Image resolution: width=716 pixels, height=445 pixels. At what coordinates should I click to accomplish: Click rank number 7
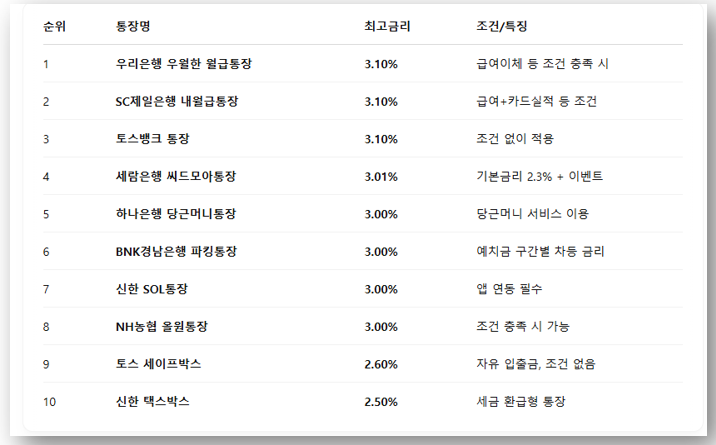click(x=46, y=289)
